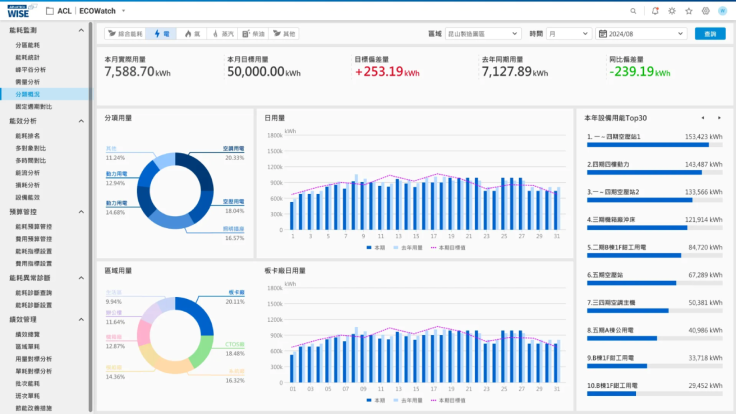Open 能耗排名 in sidebar
Image resolution: width=736 pixels, height=414 pixels.
point(28,136)
